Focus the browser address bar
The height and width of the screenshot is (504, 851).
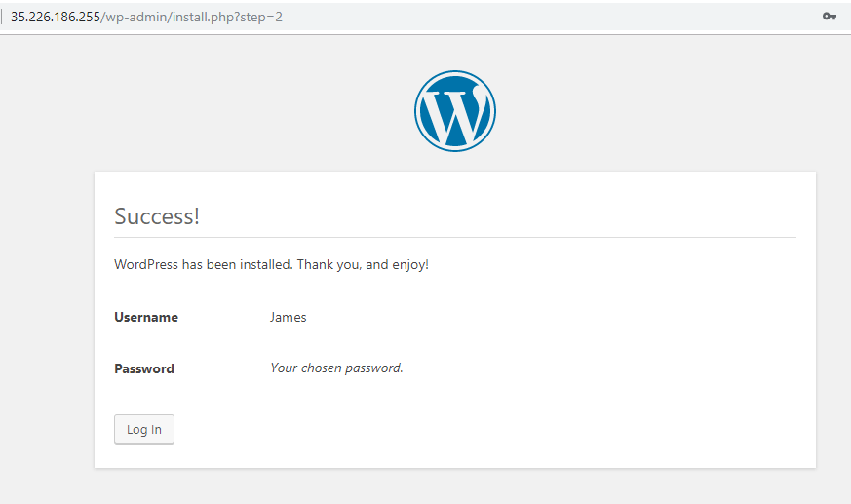(x=487, y=17)
